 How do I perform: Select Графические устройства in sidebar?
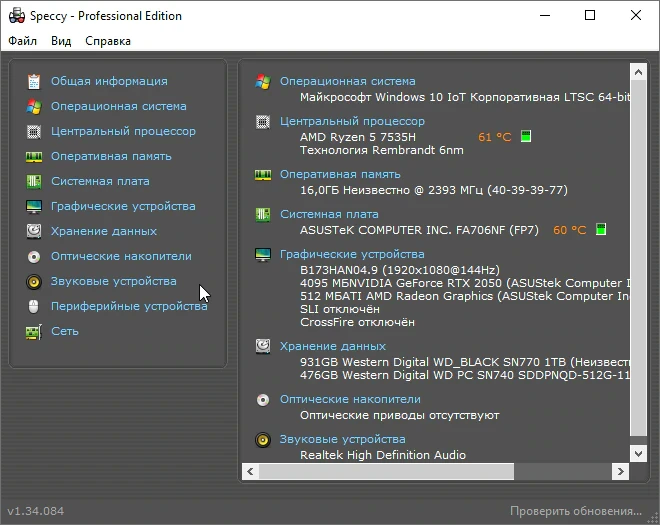pos(123,206)
